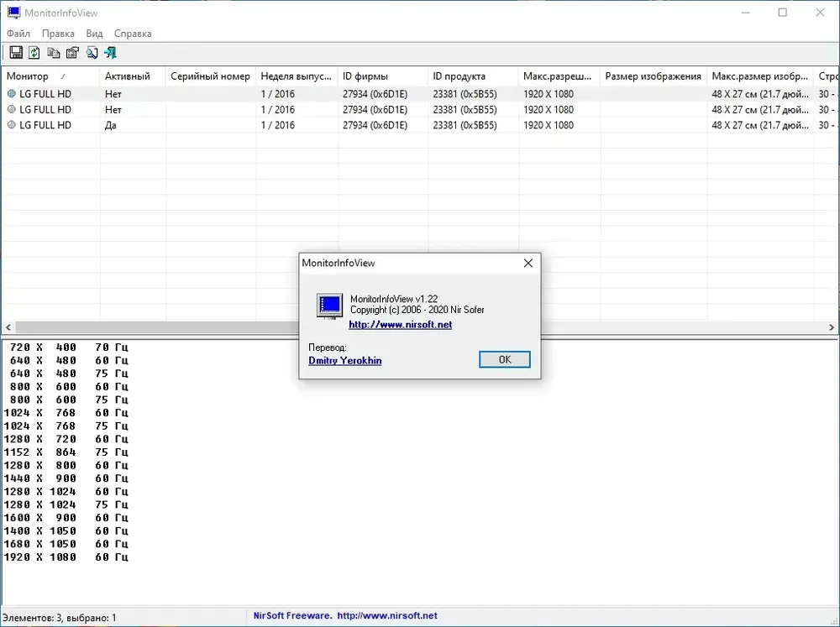Click 1440 X 900 60 Гц line
The width and height of the screenshot is (840, 627).
[66, 478]
